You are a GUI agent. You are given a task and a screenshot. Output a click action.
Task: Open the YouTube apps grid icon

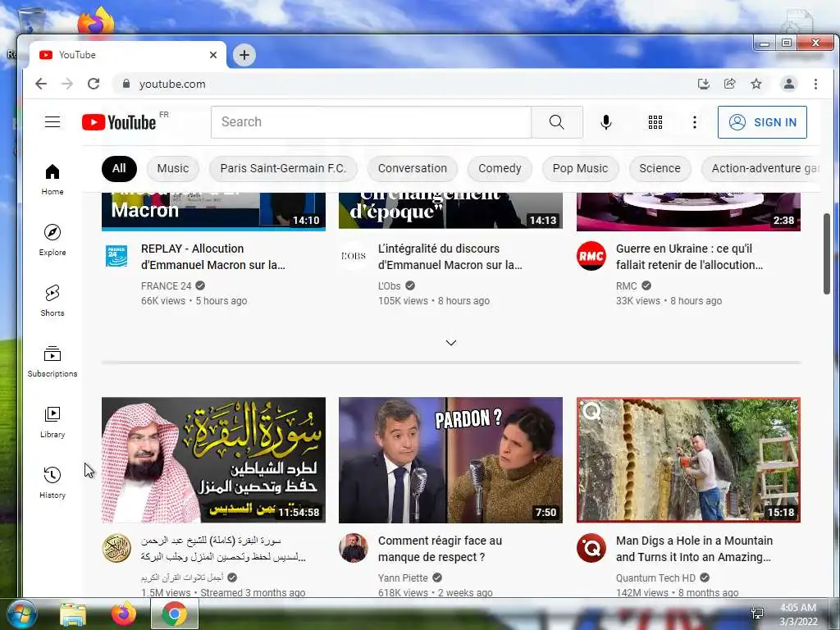pyautogui.click(x=655, y=122)
